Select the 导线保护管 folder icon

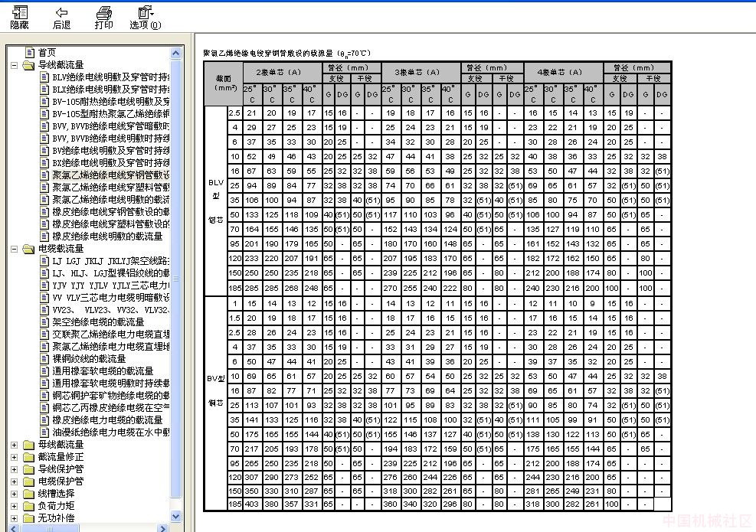tap(29, 469)
